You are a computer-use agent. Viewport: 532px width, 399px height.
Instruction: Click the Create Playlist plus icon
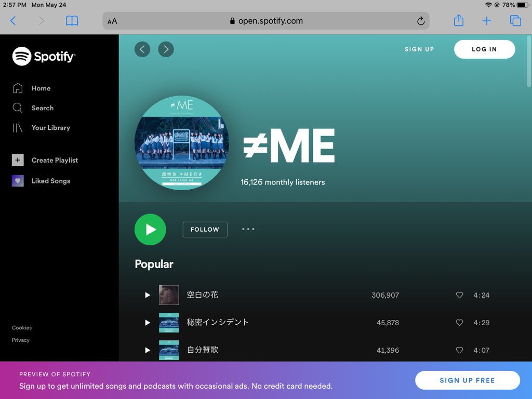coord(18,160)
